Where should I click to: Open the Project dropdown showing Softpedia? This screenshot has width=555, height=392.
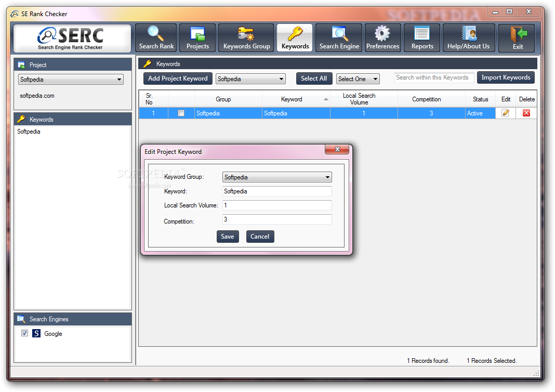(x=71, y=80)
